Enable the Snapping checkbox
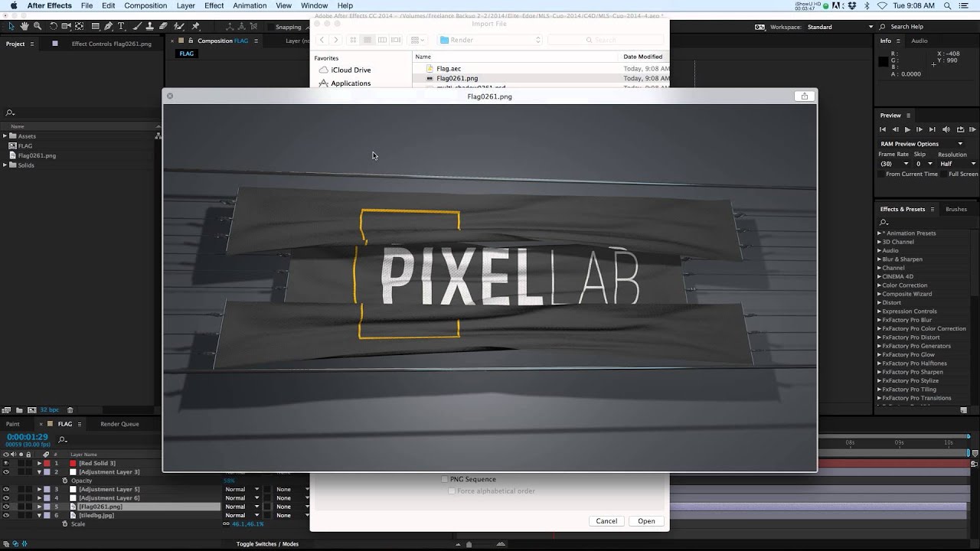Viewport: 980px width, 551px height. [x=269, y=27]
